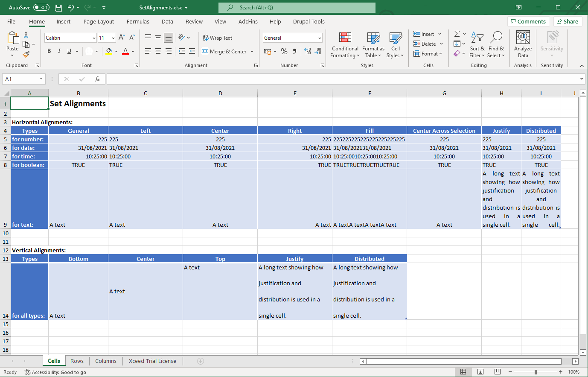Click the Comma Style icon
Viewport: 588px width, 377px height.
(294, 51)
